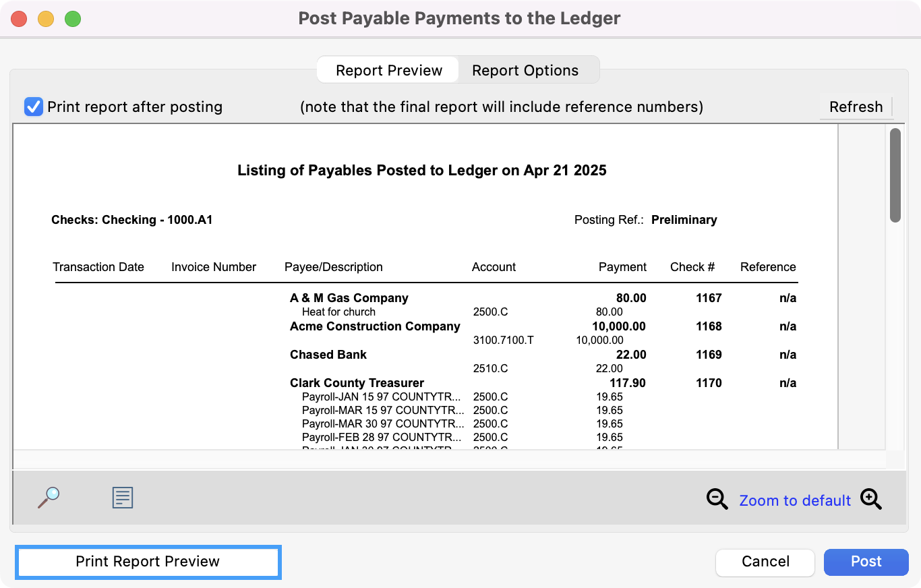
Task: Click Zoom to default link
Action: [794, 500]
